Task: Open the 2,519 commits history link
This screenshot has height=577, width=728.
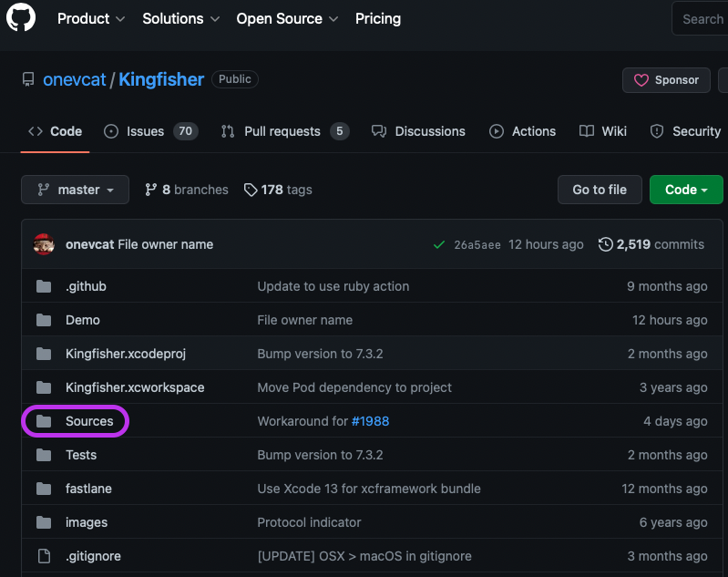Action: [651, 244]
